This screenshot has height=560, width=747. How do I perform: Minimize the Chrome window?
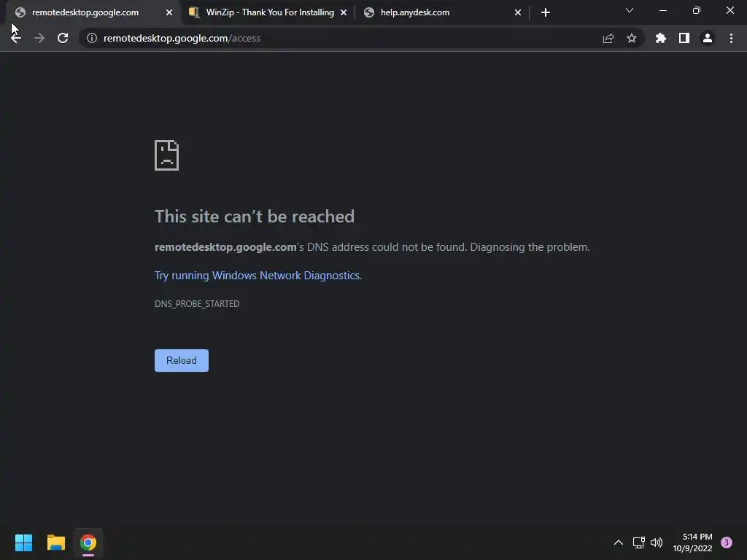click(662, 10)
